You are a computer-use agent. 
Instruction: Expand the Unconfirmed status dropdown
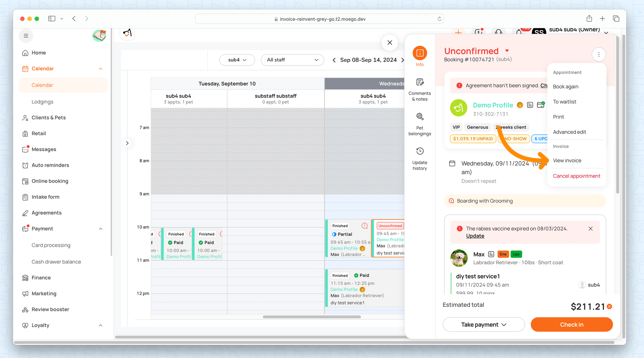tap(507, 51)
